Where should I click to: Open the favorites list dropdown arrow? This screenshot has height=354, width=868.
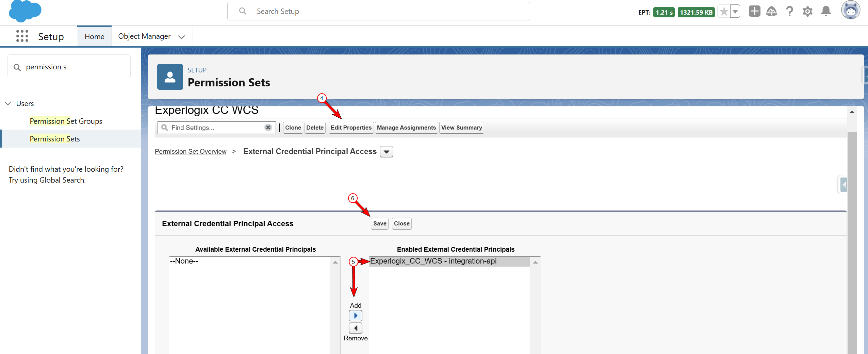pos(735,12)
